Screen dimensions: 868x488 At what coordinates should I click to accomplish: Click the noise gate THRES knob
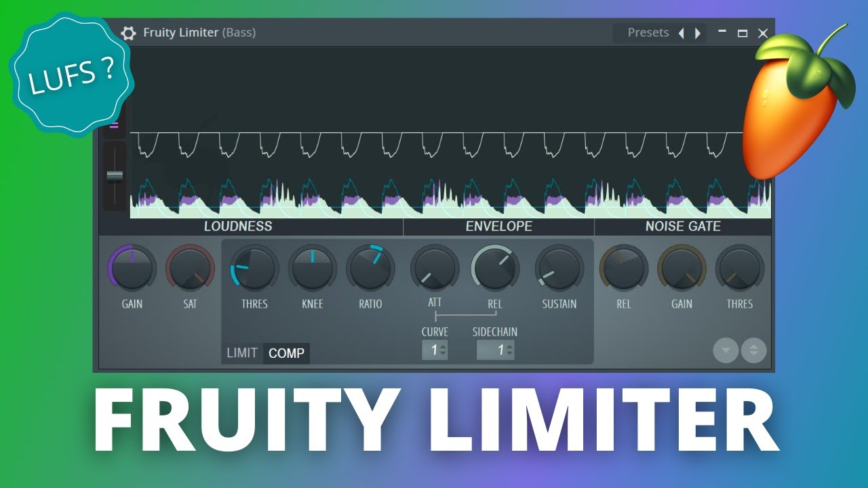(740, 268)
